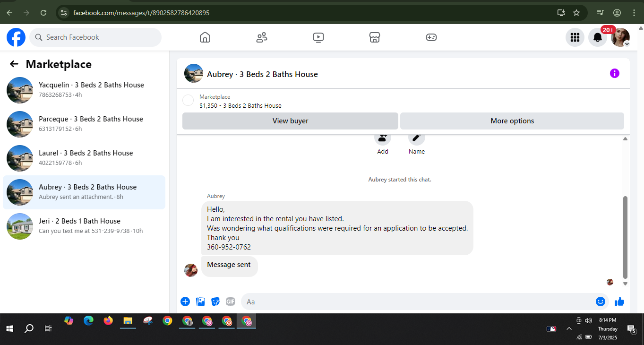This screenshot has width=644, height=345.
Task: Open Task View on the taskbar
Action: click(x=48, y=328)
